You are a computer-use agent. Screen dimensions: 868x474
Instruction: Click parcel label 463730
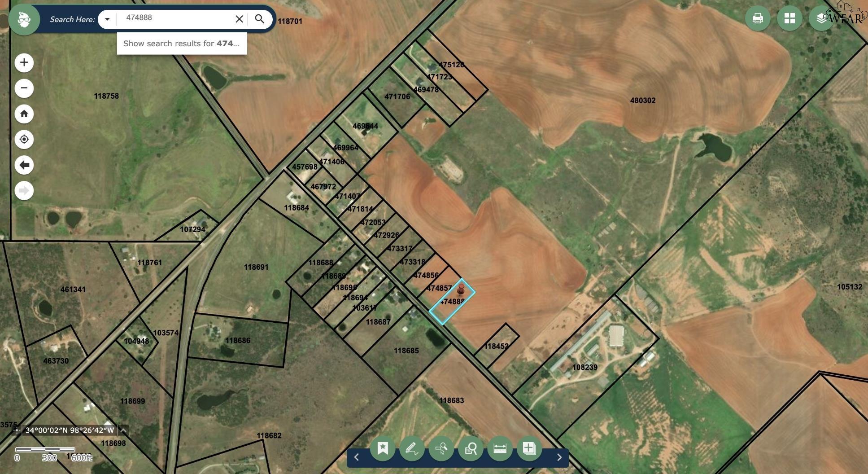click(x=56, y=361)
